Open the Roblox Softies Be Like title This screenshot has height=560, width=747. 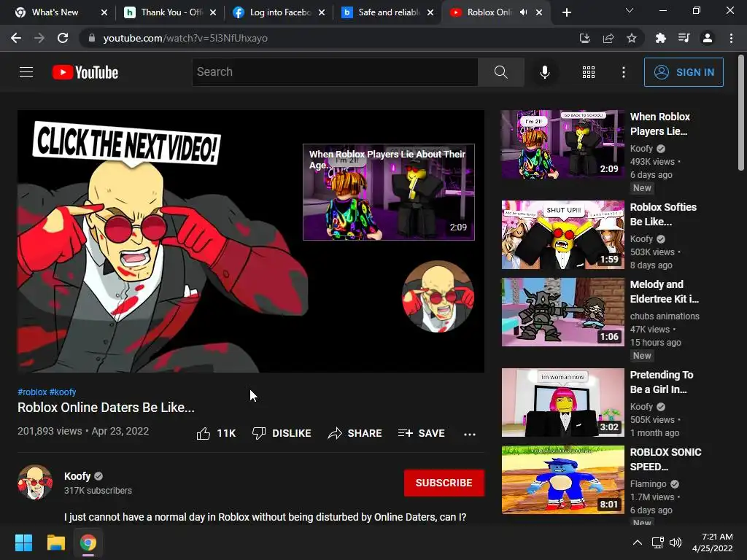pyautogui.click(x=663, y=214)
